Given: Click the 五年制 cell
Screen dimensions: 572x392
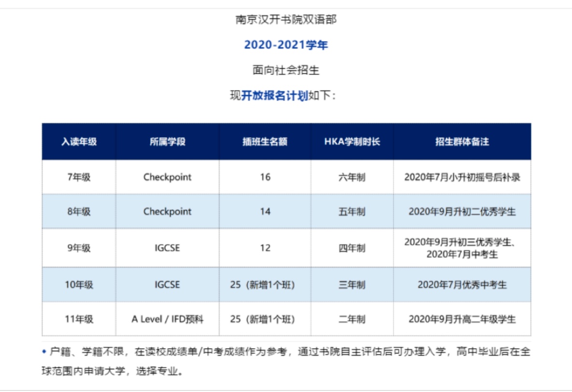Looking at the screenshot, I should 352,211.
